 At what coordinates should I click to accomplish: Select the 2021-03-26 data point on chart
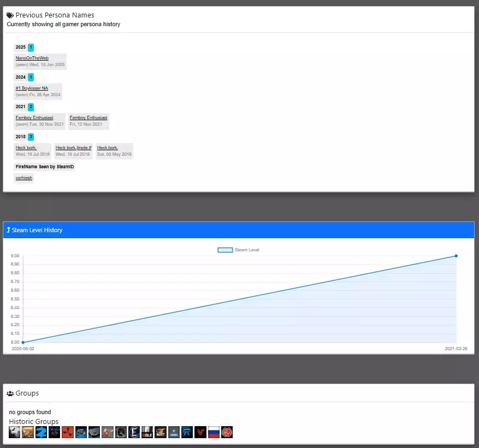pos(456,256)
